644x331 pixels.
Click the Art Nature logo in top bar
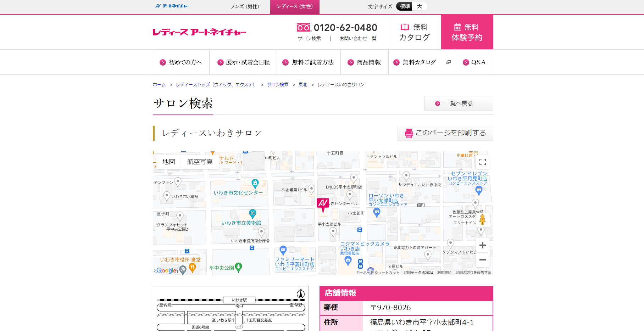click(172, 6)
